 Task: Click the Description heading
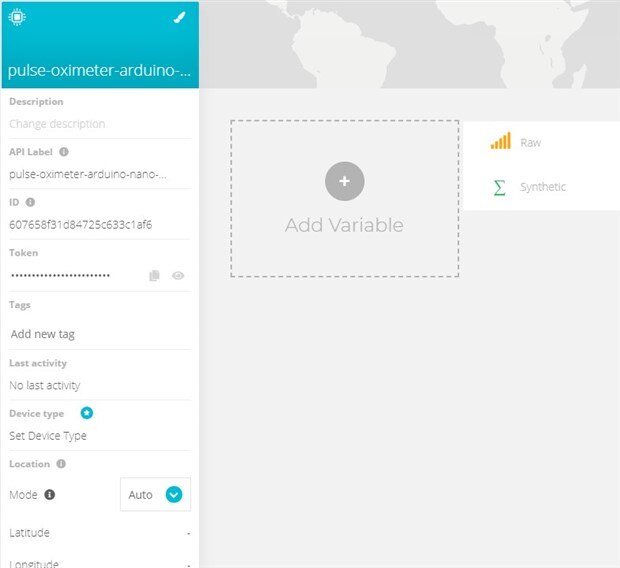36,102
